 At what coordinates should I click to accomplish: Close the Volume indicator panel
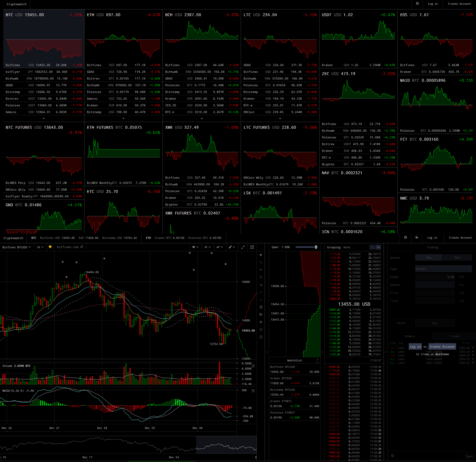point(253,366)
